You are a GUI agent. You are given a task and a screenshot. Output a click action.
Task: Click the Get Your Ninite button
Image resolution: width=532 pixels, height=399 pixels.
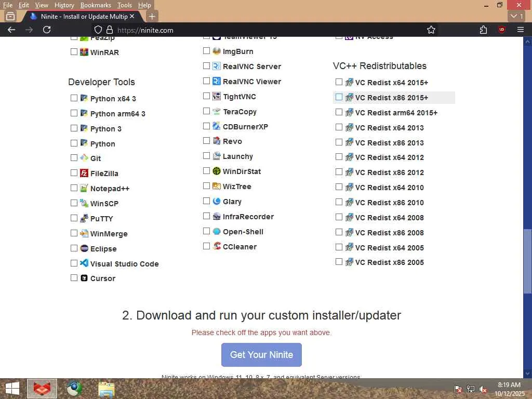[x=261, y=354]
